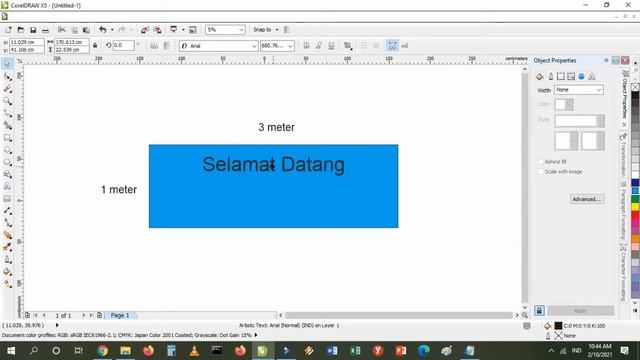
Task: Select the Pick tool in toolbox
Action: [7, 64]
